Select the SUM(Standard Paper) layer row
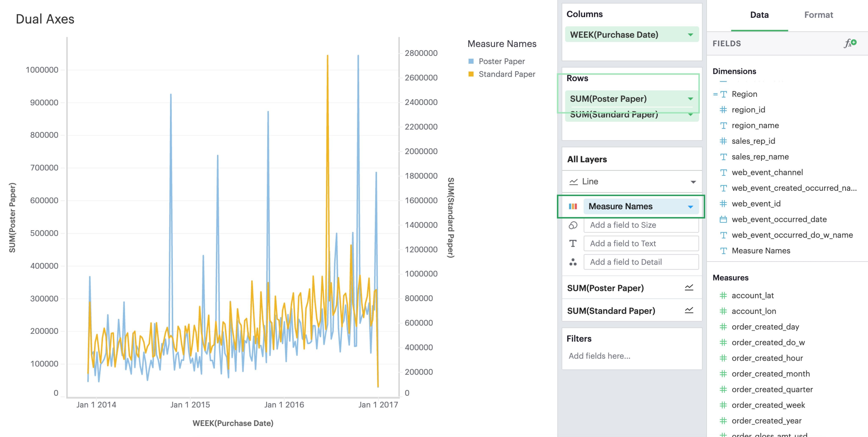The image size is (868, 437). click(611, 310)
